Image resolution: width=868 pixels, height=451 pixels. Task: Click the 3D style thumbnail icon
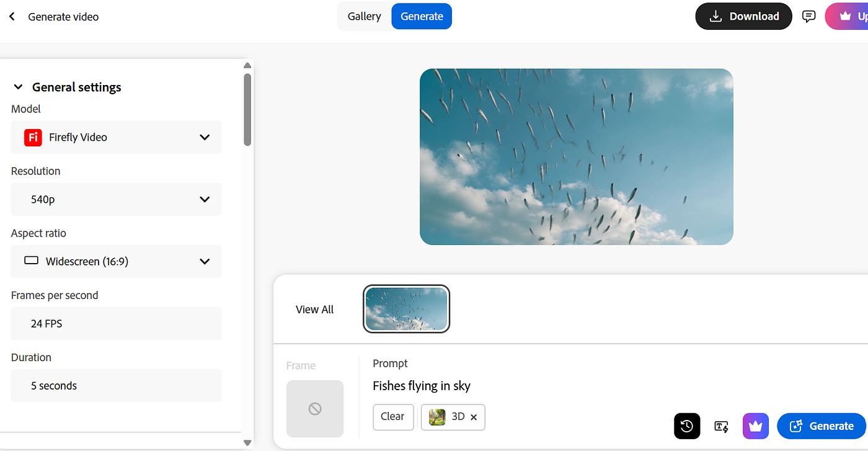pos(437,417)
